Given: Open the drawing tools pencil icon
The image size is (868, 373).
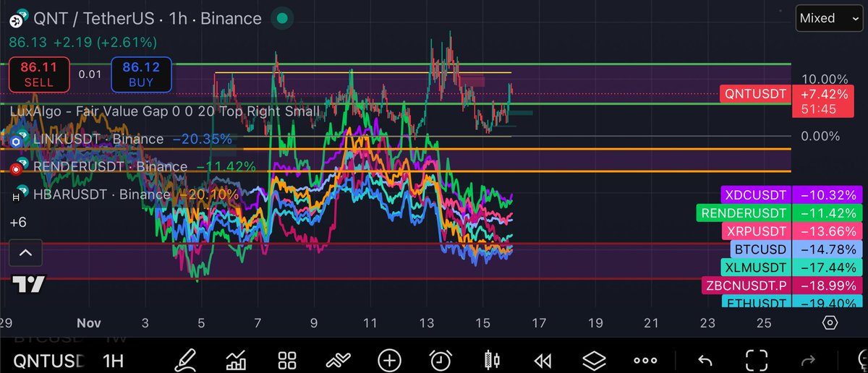Looking at the screenshot, I should (x=186, y=359).
